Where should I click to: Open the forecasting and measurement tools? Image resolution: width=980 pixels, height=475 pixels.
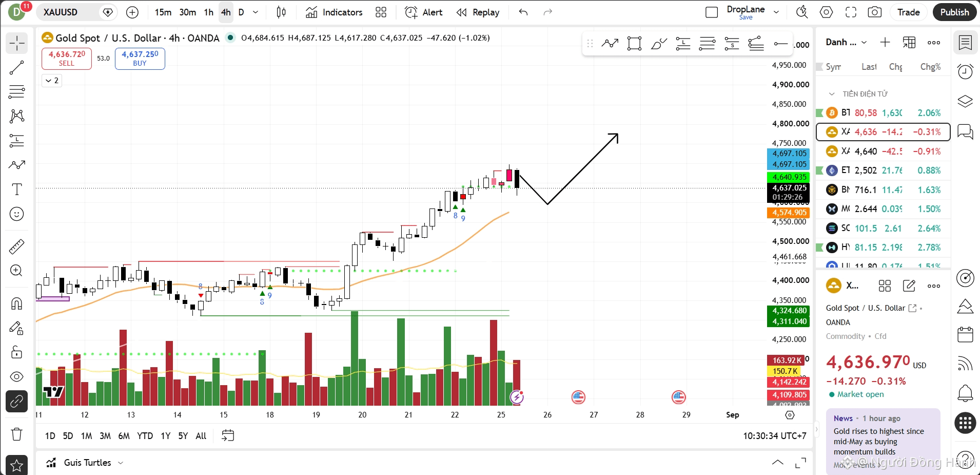pos(16,140)
